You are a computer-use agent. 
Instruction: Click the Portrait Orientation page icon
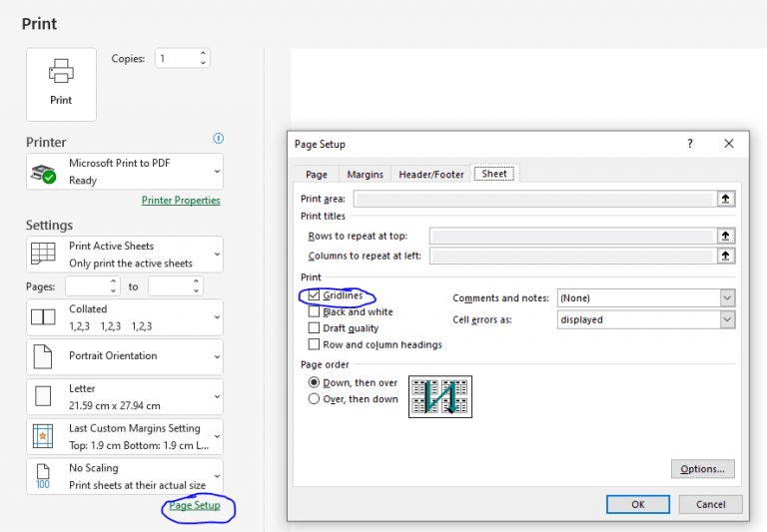(43, 356)
